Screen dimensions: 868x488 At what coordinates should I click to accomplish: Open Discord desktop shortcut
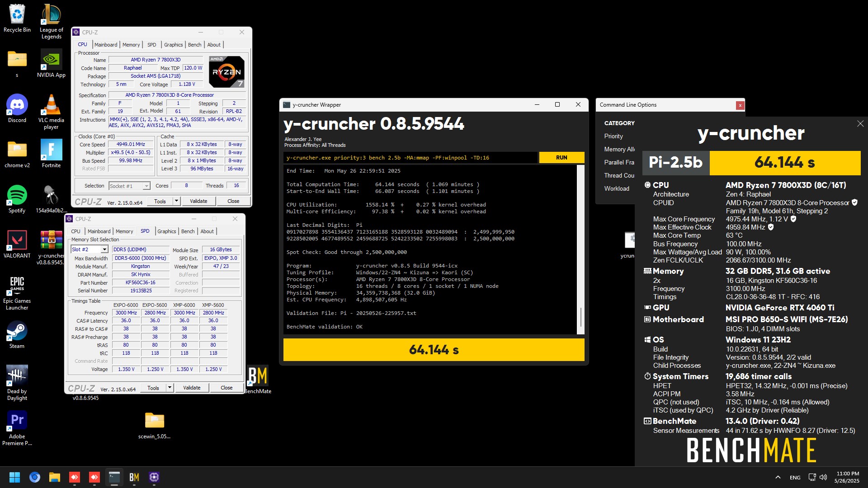tap(17, 108)
